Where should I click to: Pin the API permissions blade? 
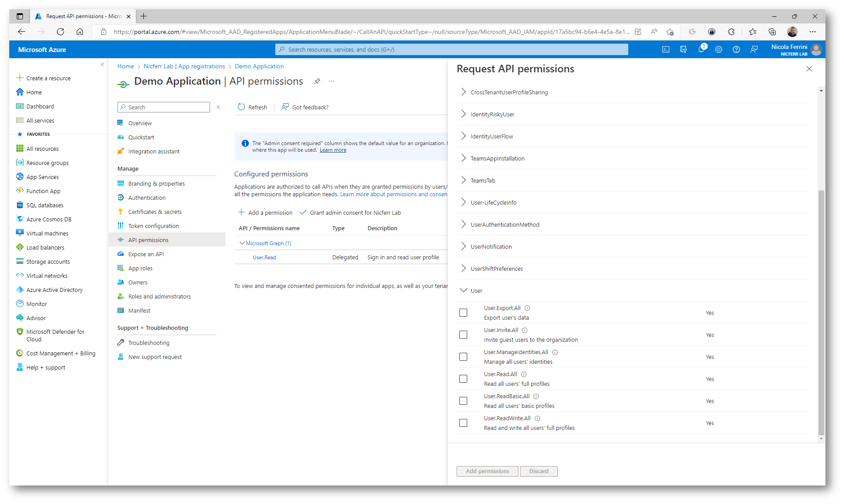[317, 81]
